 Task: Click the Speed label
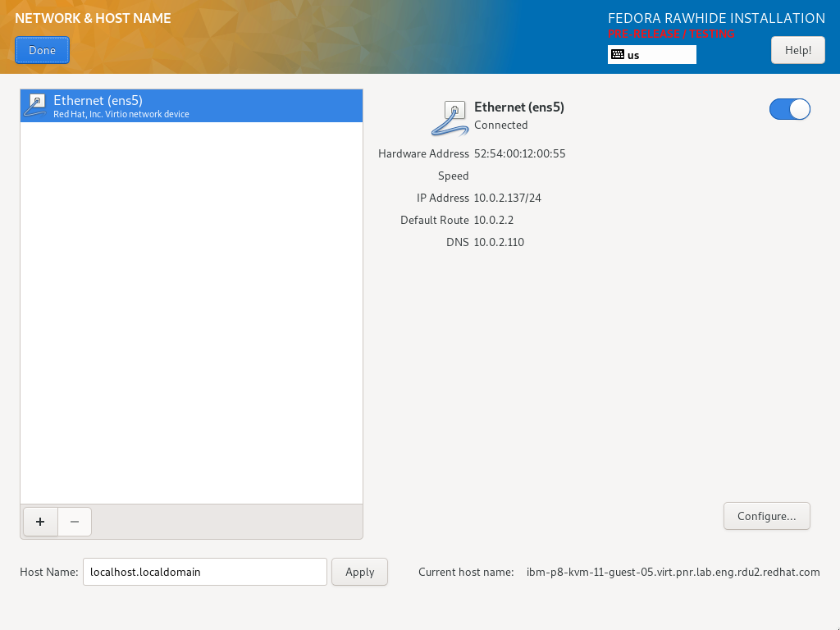click(x=453, y=176)
